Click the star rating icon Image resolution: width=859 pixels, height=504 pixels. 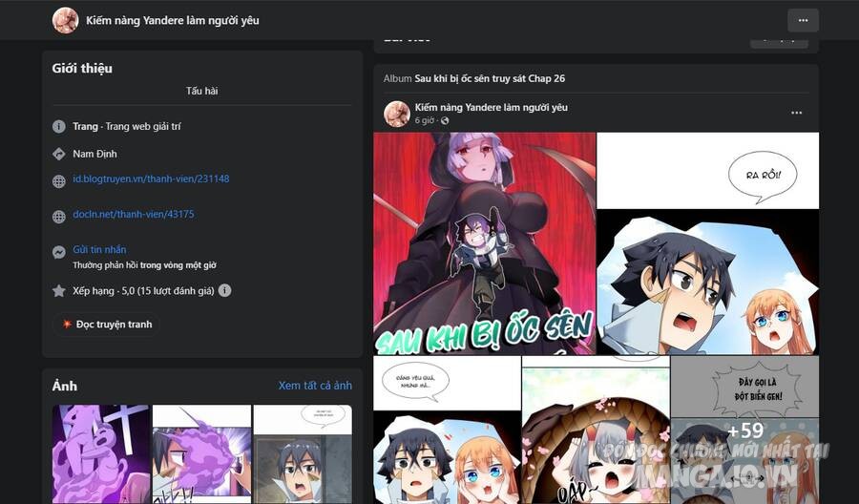[58, 291]
